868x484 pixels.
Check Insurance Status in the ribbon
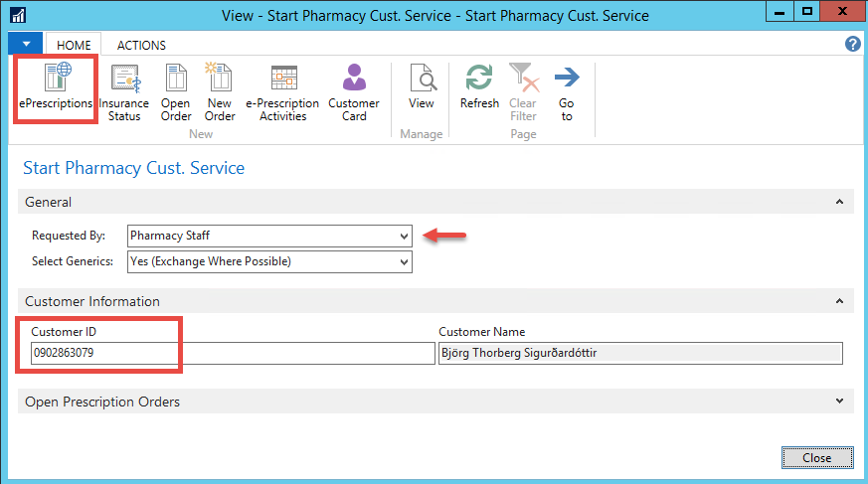tap(124, 93)
